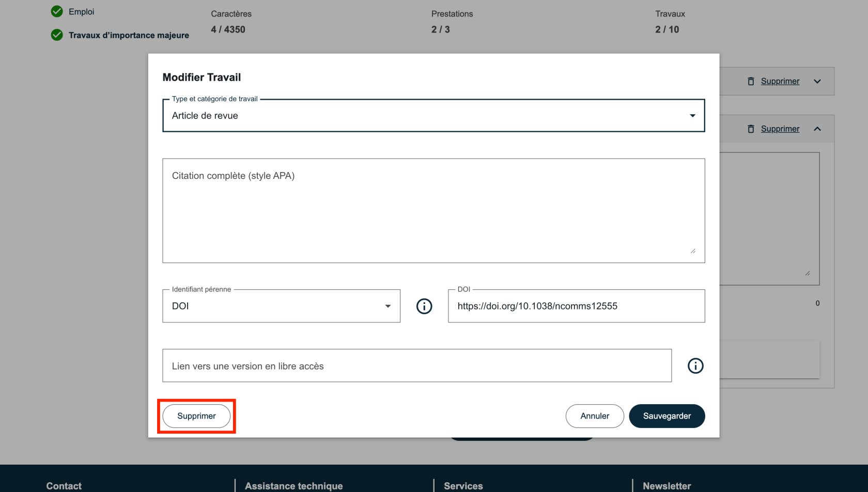The width and height of the screenshot is (868, 492).
Task: Click into the DOI URL input field
Action: click(x=576, y=306)
